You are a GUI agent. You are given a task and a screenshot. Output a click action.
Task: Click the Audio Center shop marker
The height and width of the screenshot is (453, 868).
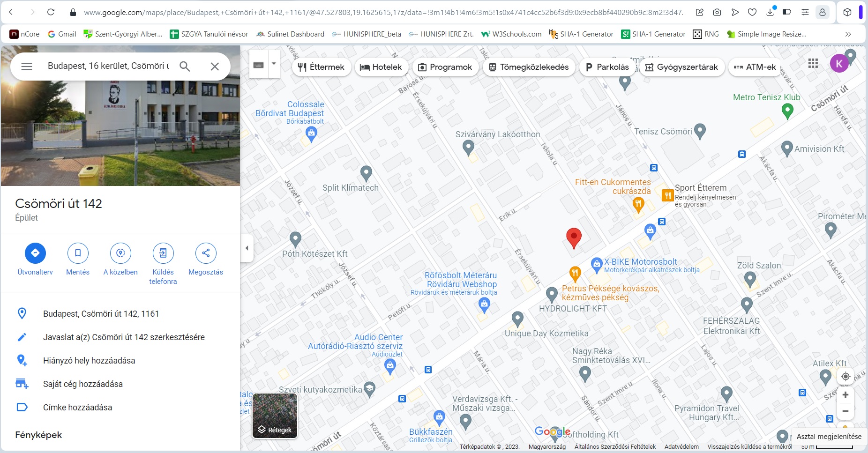point(390,366)
